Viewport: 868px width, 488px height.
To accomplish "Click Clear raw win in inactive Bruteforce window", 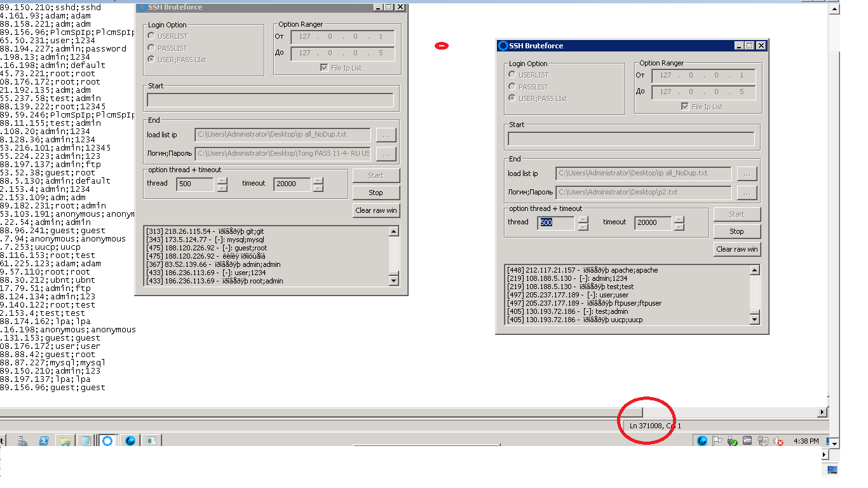I will pyautogui.click(x=376, y=210).
